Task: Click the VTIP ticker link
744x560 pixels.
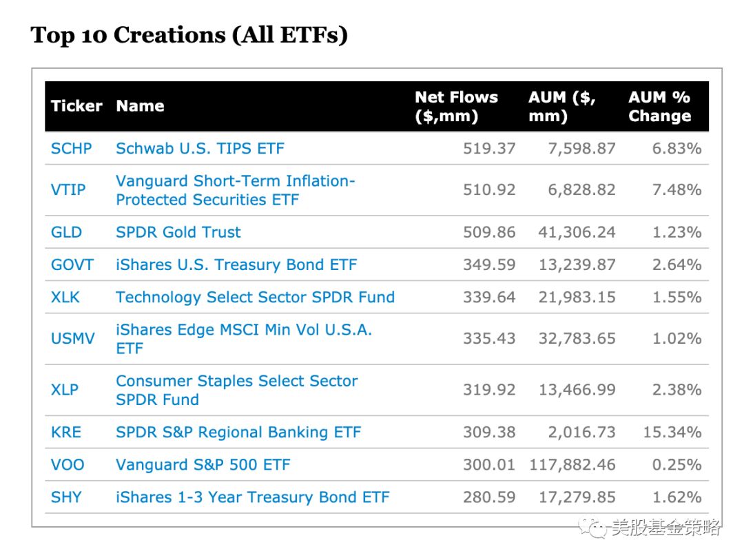Action: pyautogui.click(x=68, y=190)
